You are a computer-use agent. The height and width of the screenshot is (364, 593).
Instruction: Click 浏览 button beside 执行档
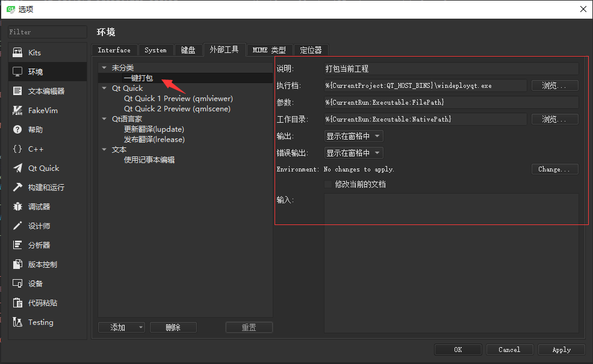coord(554,85)
